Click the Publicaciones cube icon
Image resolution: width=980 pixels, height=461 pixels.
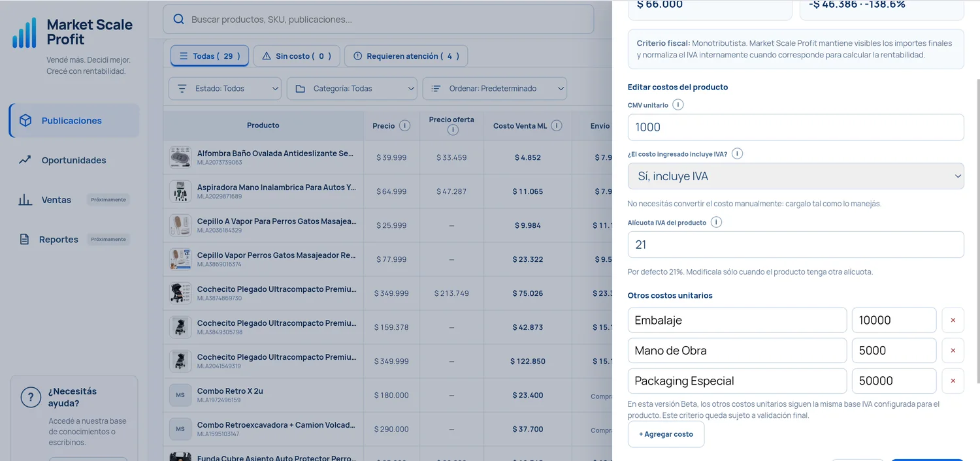pyautogui.click(x=25, y=121)
